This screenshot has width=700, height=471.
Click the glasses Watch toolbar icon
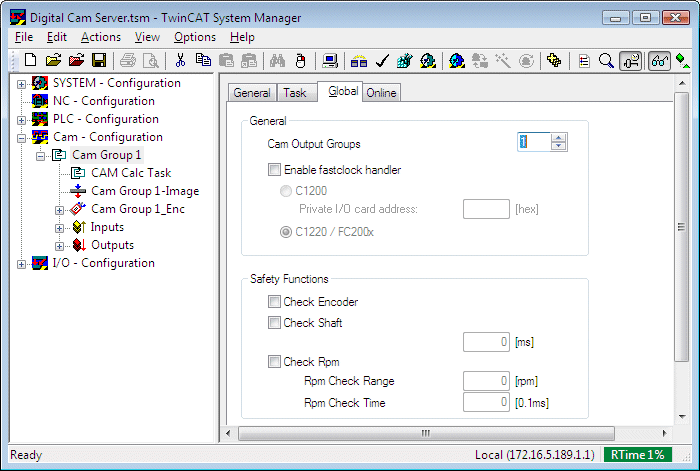pyautogui.click(x=659, y=61)
